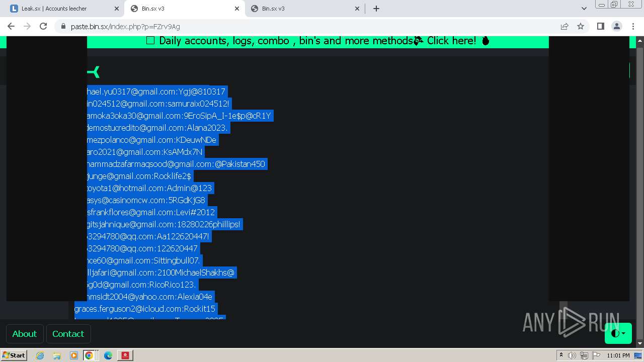Go forward to next page

(x=27, y=26)
